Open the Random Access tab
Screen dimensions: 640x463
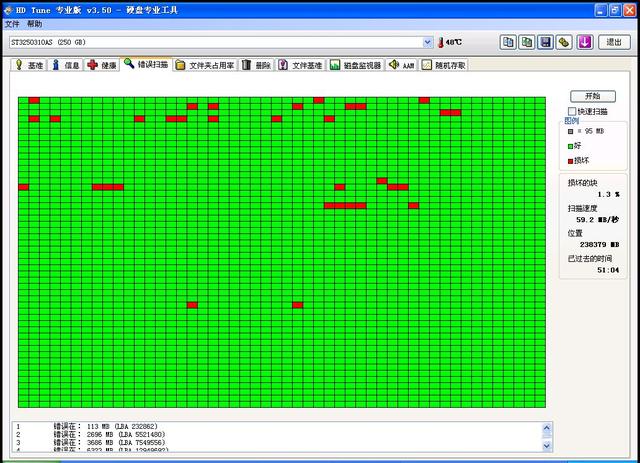click(x=444, y=65)
